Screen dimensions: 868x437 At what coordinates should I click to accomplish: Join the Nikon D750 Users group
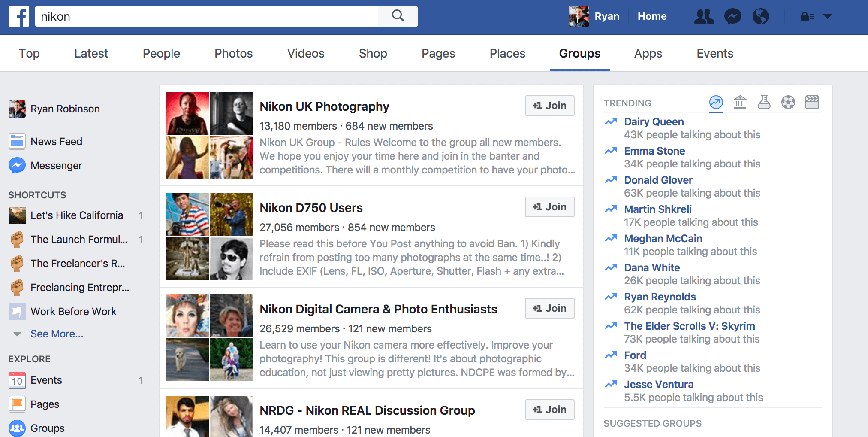[549, 207]
